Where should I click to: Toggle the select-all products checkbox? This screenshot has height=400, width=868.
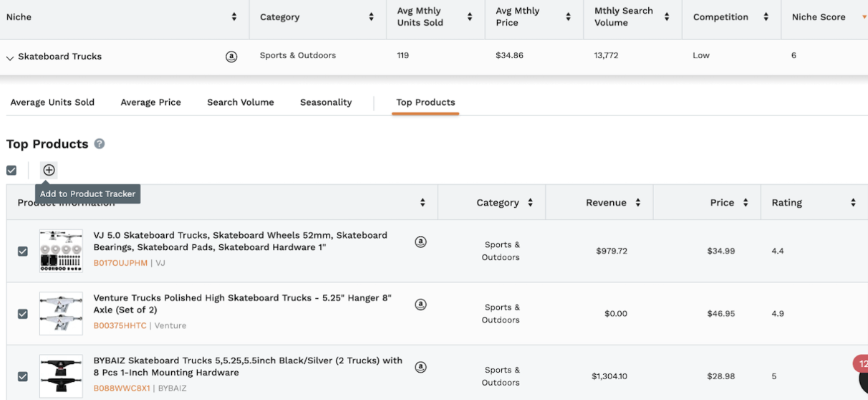(11, 171)
